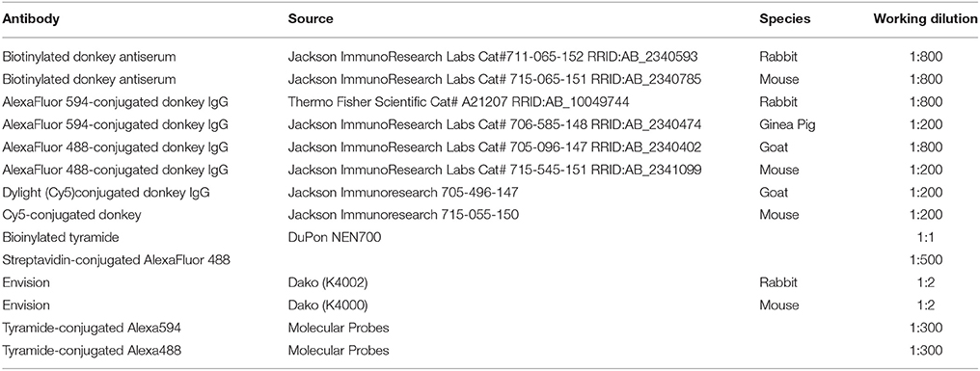This screenshot has width=980, height=371.
Task: Click the Dako (K4002) source cell
Action: coord(328,282)
